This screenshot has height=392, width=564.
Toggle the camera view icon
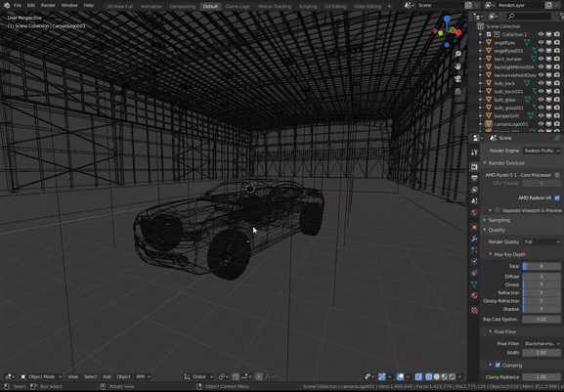click(457, 79)
